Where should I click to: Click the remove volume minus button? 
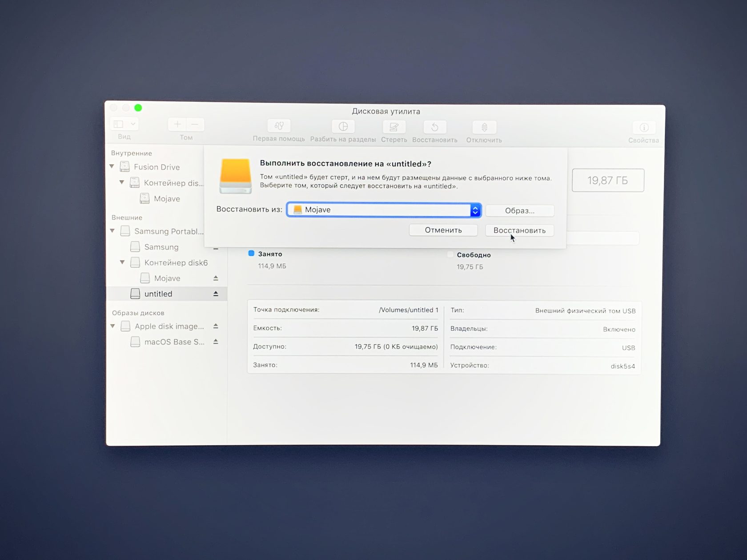(195, 125)
